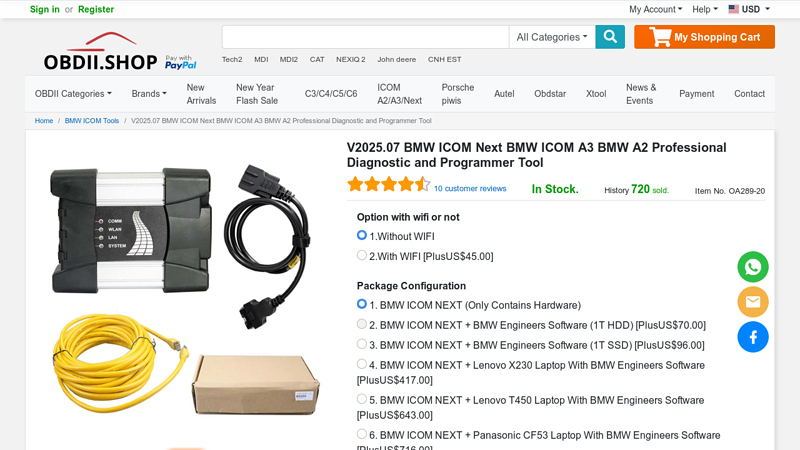Open the Obdstar menu item
Screen dimensions: 800x450
click(x=550, y=94)
